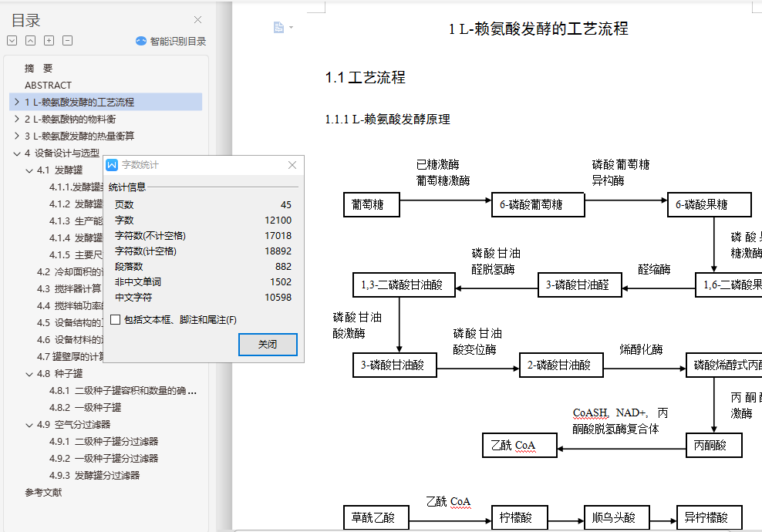Click the 醛缩酶 label
The height and width of the screenshot is (532, 762).
(654, 269)
